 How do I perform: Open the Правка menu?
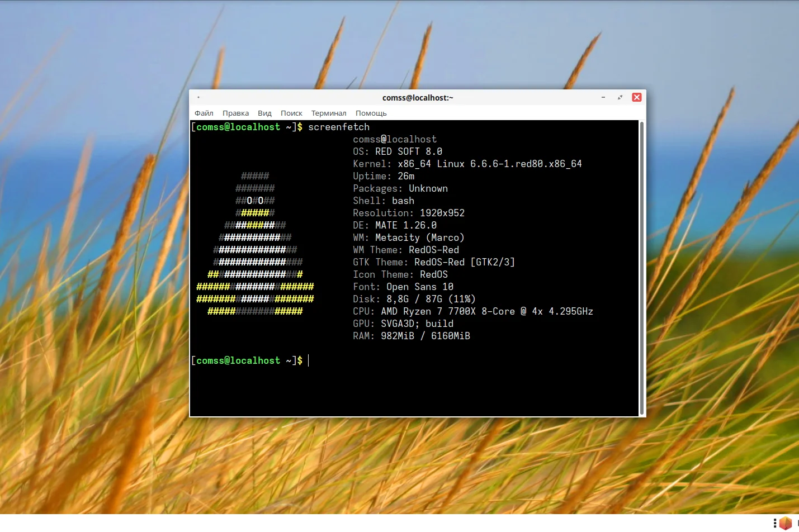tap(235, 113)
